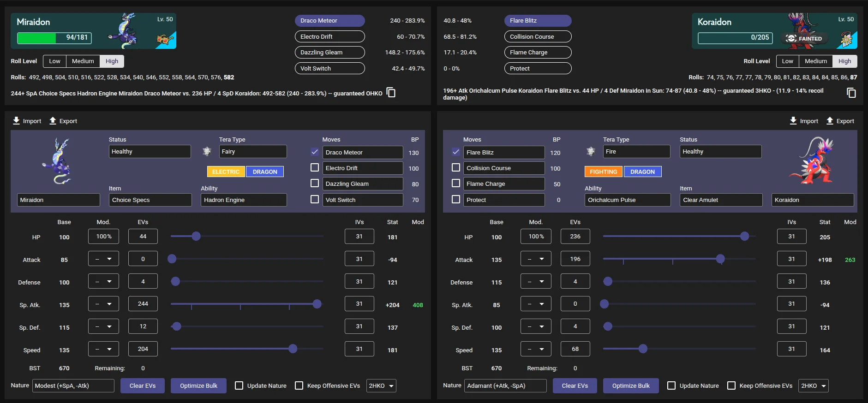868x403 pixels.
Task: Click Miraidon's Import download icon
Action: point(16,121)
